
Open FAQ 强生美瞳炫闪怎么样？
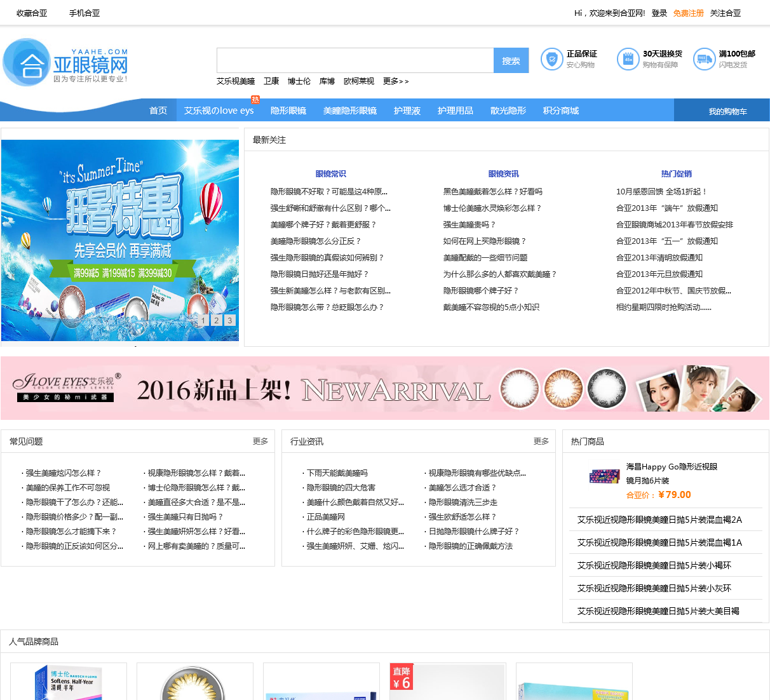click(64, 473)
